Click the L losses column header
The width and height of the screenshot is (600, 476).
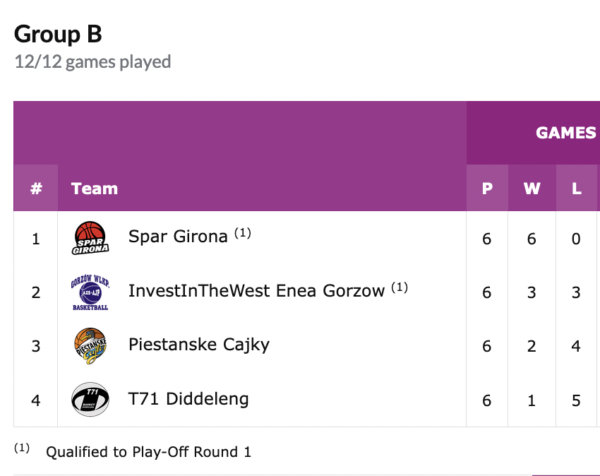pos(576,188)
